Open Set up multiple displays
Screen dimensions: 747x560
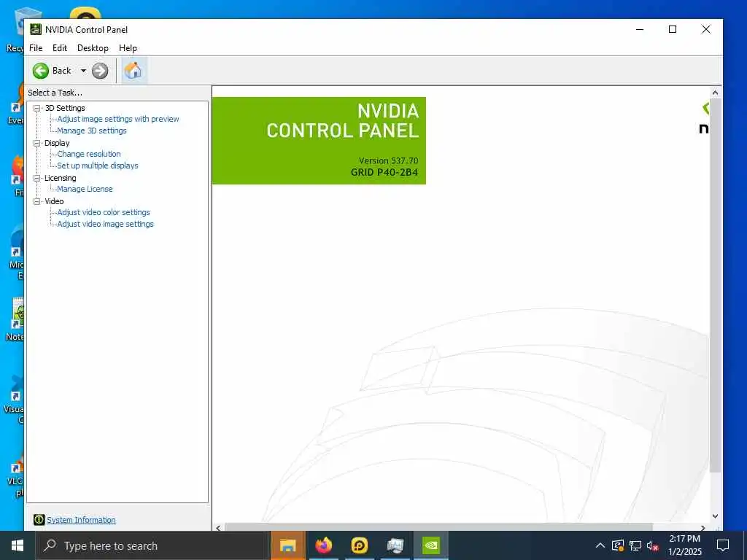98,166
